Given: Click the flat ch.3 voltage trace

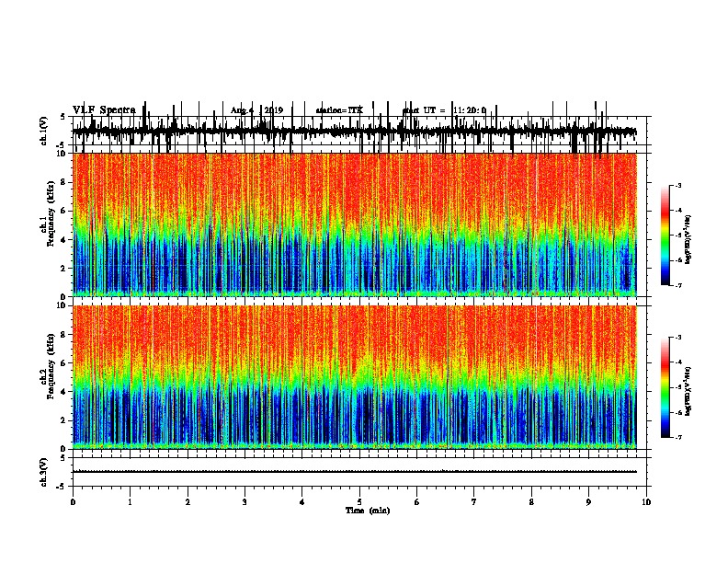Looking at the screenshot, I should click(354, 472).
